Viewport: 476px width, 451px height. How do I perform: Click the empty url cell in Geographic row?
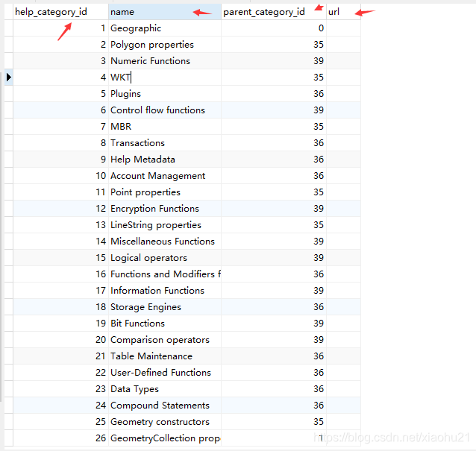pos(344,28)
